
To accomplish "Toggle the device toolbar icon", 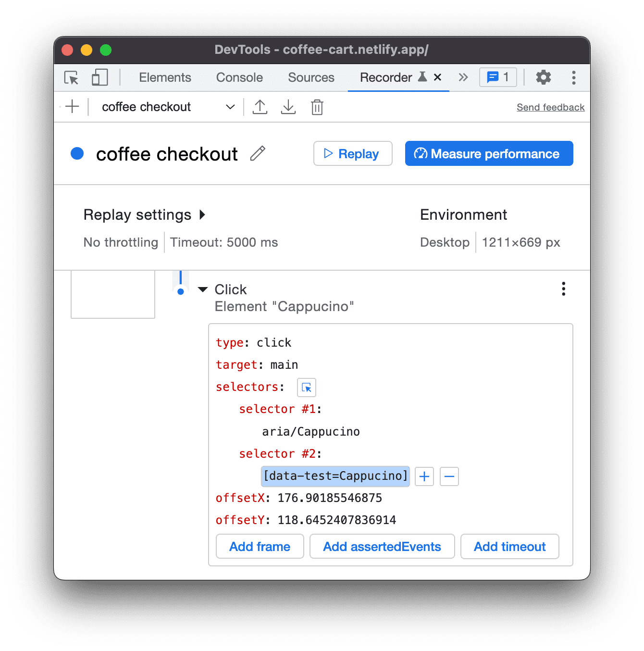I will [x=99, y=77].
